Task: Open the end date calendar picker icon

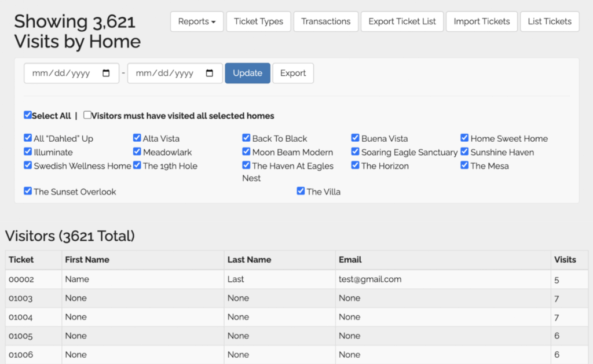Action: 210,73
